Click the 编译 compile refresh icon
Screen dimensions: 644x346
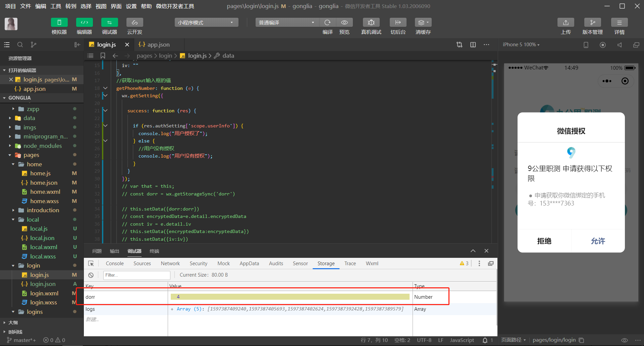pyautogui.click(x=327, y=22)
